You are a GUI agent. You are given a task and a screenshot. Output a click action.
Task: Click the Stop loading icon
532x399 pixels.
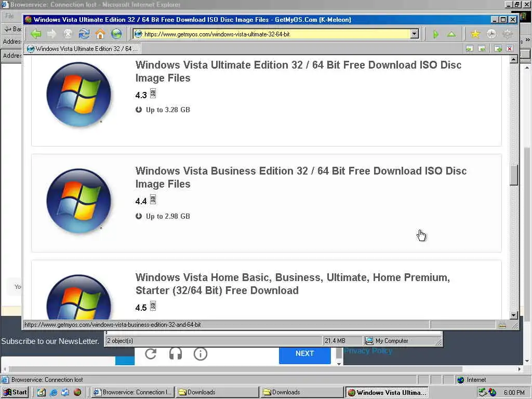pos(68,34)
